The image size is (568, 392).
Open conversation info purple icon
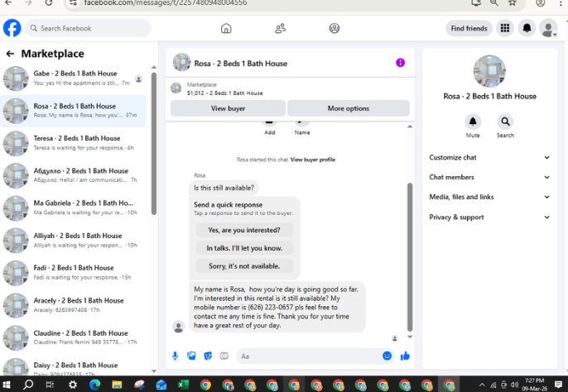coord(400,63)
